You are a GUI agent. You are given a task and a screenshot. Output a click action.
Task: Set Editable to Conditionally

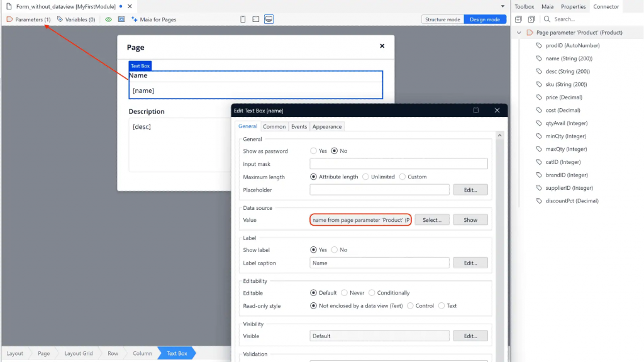click(x=372, y=293)
